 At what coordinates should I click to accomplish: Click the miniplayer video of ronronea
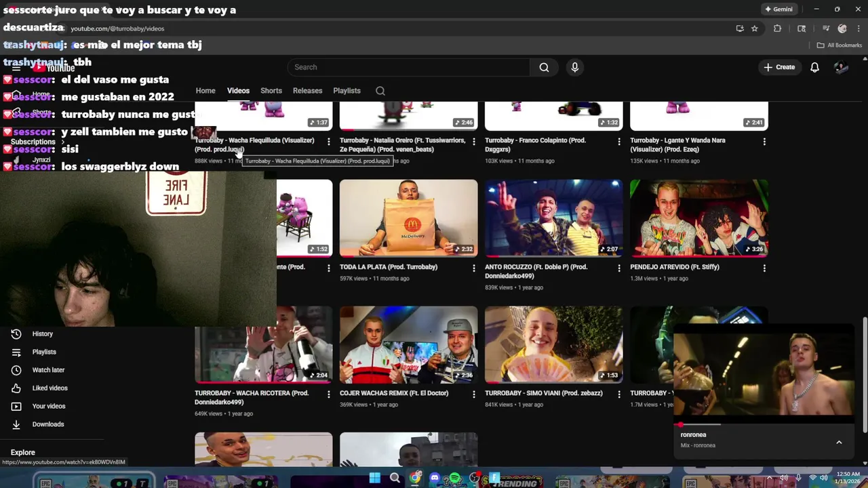point(764,373)
